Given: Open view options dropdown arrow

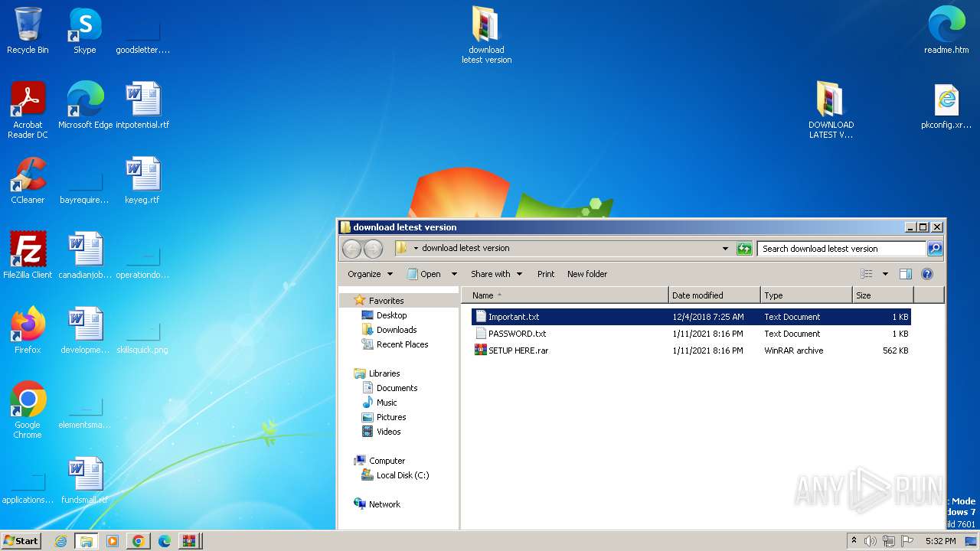Looking at the screenshot, I should click(885, 274).
